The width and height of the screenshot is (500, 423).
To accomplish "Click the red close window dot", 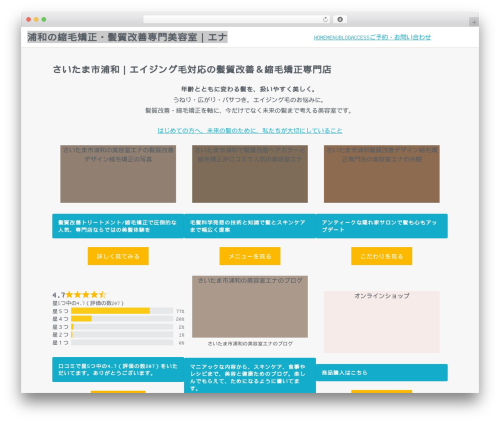I will point(29,20).
